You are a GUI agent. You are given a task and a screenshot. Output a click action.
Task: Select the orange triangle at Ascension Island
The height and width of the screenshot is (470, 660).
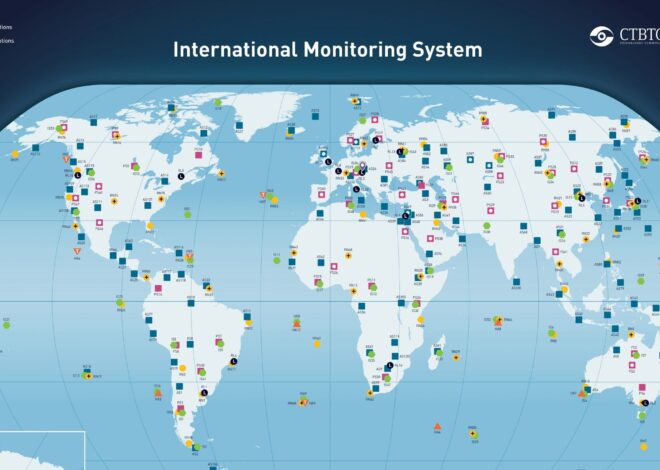pyautogui.click(x=297, y=324)
